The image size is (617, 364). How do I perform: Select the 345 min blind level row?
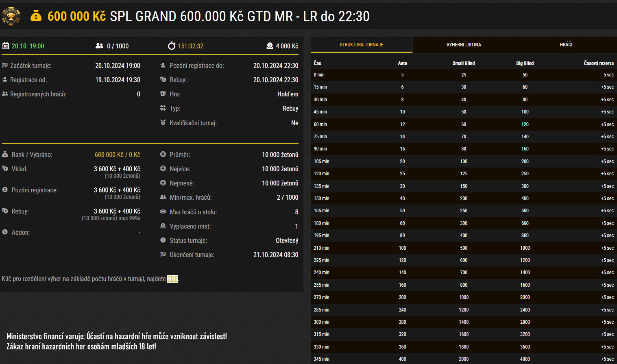point(464,359)
